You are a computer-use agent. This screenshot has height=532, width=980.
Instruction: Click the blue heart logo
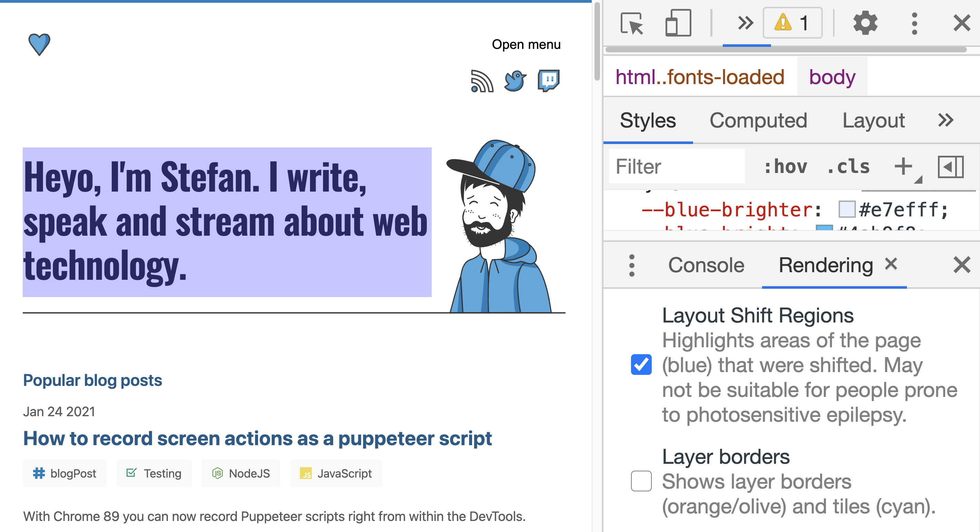coord(39,44)
